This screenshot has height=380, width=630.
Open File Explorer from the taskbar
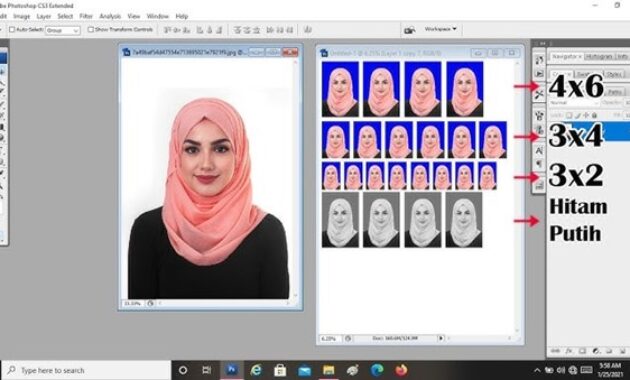[328, 370]
